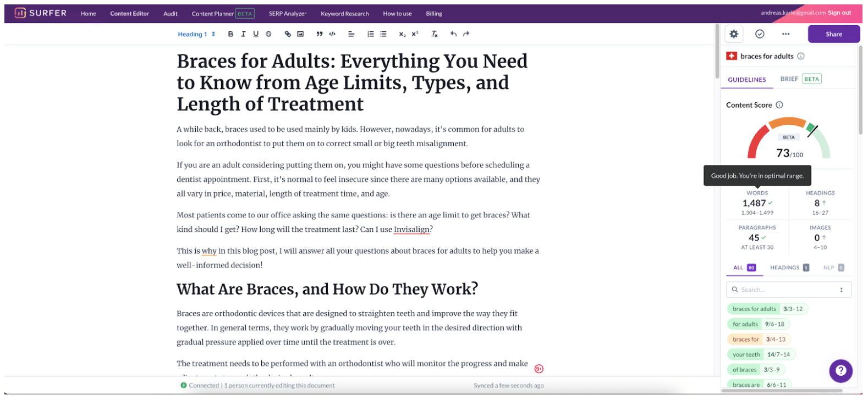Switch to the Guidelines tab
The height and width of the screenshot is (400, 868).
click(x=747, y=80)
